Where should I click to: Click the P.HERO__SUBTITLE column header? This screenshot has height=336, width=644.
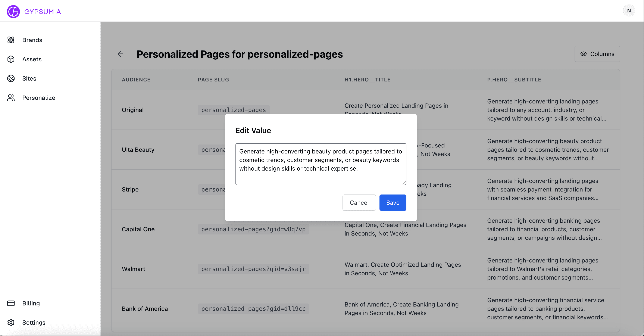pos(514,80)
